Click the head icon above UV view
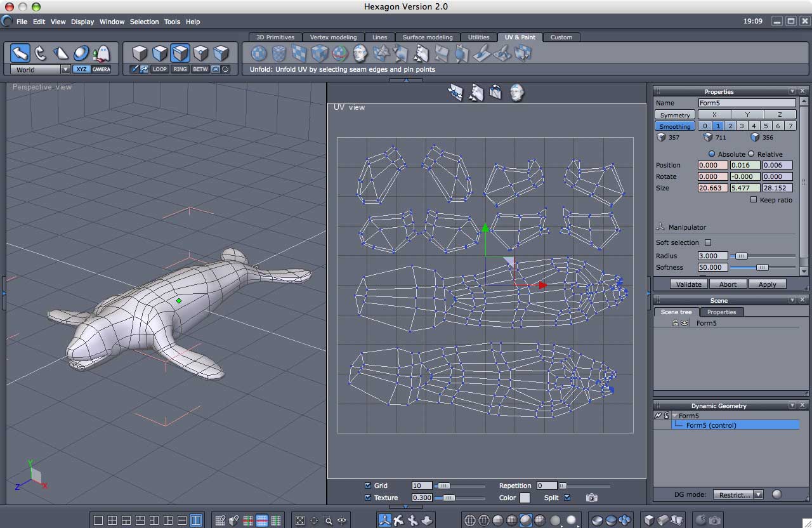 point(517,93)
